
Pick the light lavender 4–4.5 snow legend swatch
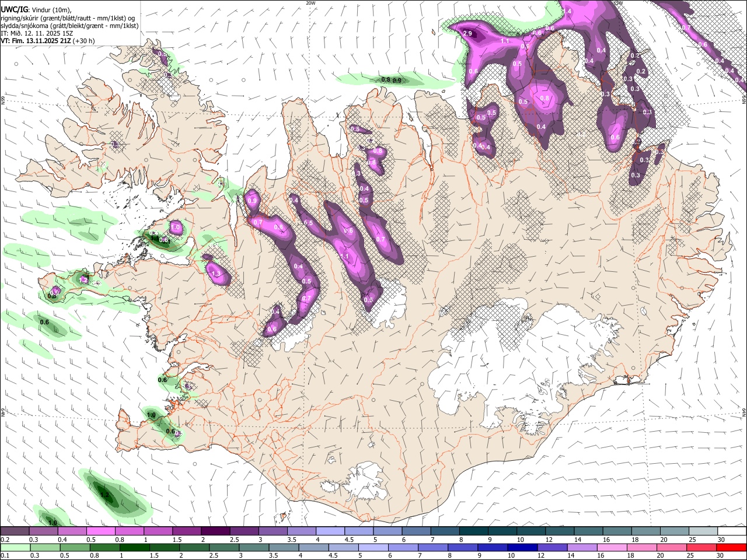(x=330, y=531)
